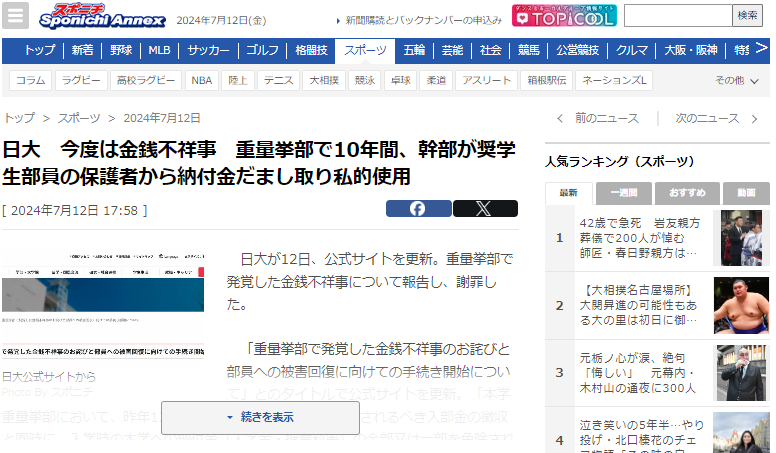Click the Sponichi Annex logo

tap(102, 16)
